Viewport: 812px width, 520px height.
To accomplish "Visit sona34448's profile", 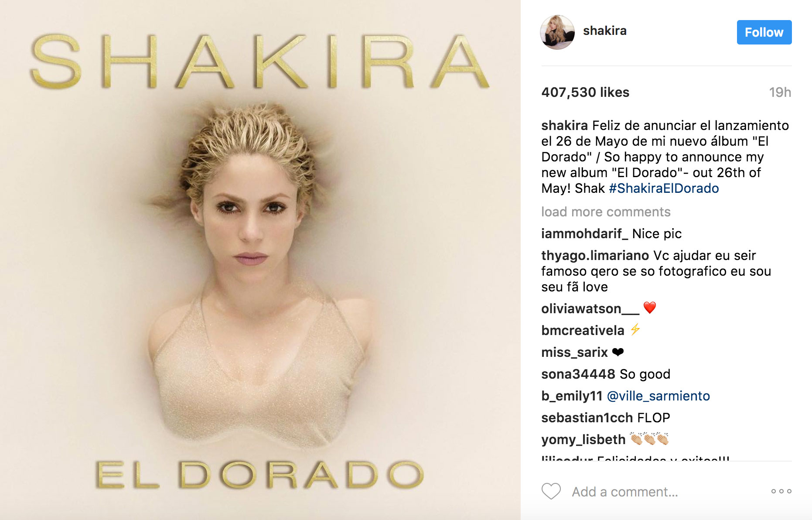I will pyautogui.click(x=578, y=374).
